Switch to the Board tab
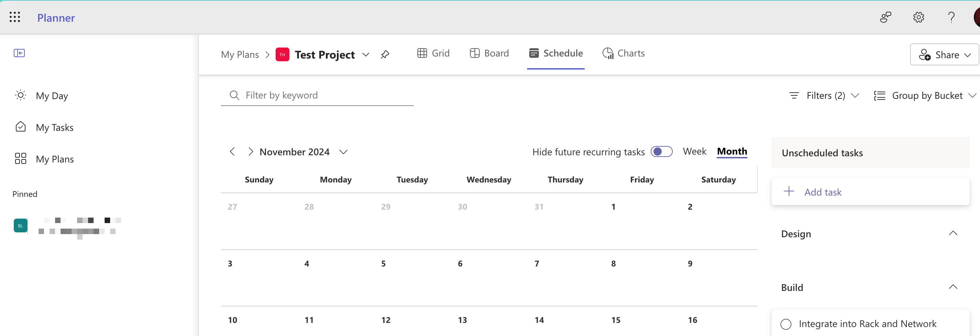The width and height of the screenshot is (980, 336). point(490,53)
